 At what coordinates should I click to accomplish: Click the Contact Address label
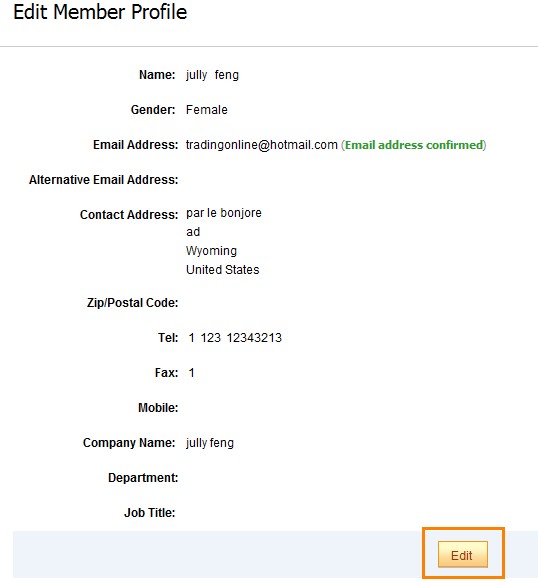coord(129,215)
